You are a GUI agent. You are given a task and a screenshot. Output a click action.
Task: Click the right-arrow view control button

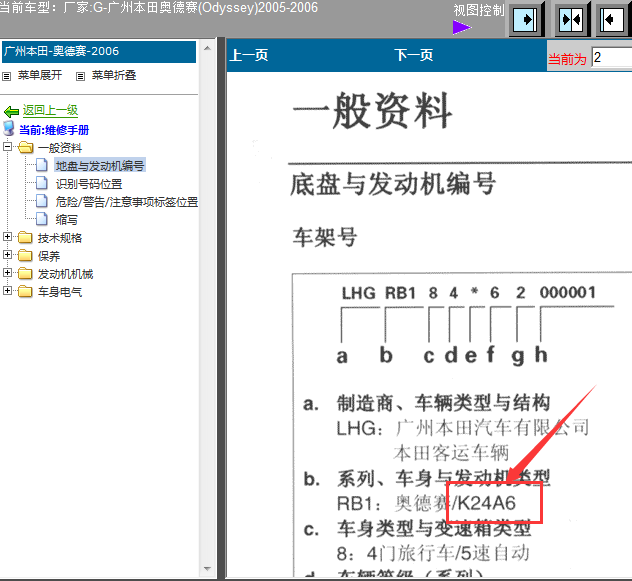(x=526, y=19)
